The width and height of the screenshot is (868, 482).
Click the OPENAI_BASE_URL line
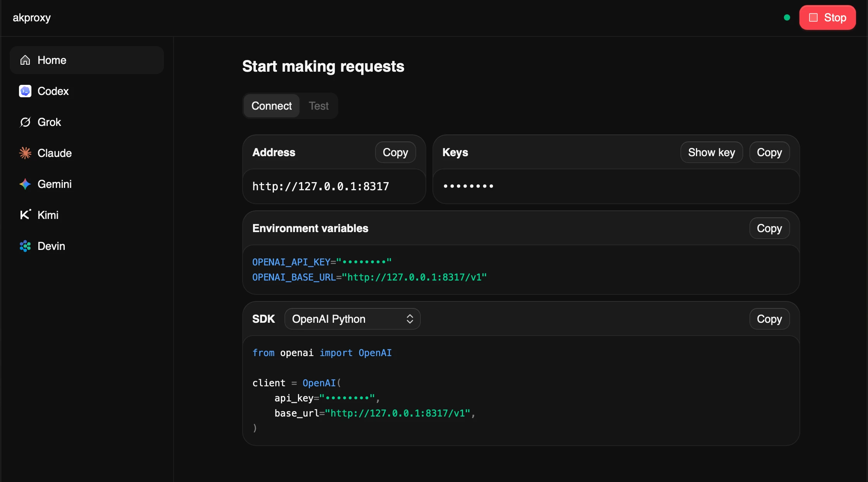point(369,277)
